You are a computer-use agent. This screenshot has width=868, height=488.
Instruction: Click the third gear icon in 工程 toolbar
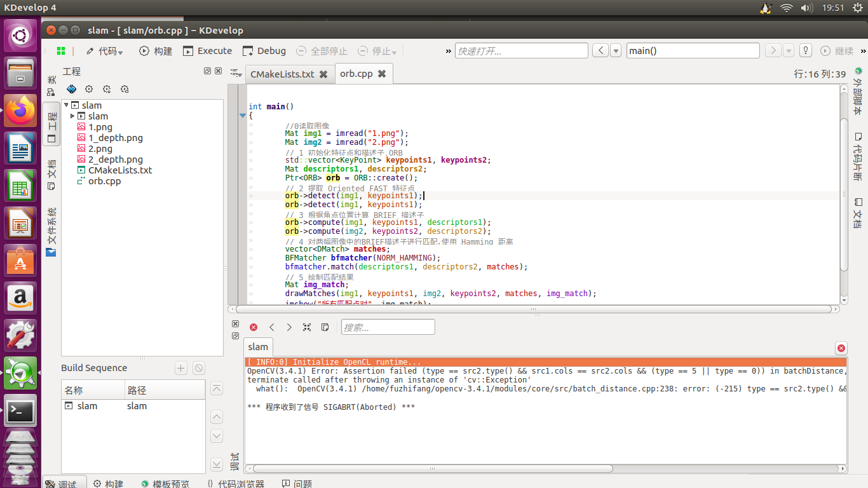(125, 90)
